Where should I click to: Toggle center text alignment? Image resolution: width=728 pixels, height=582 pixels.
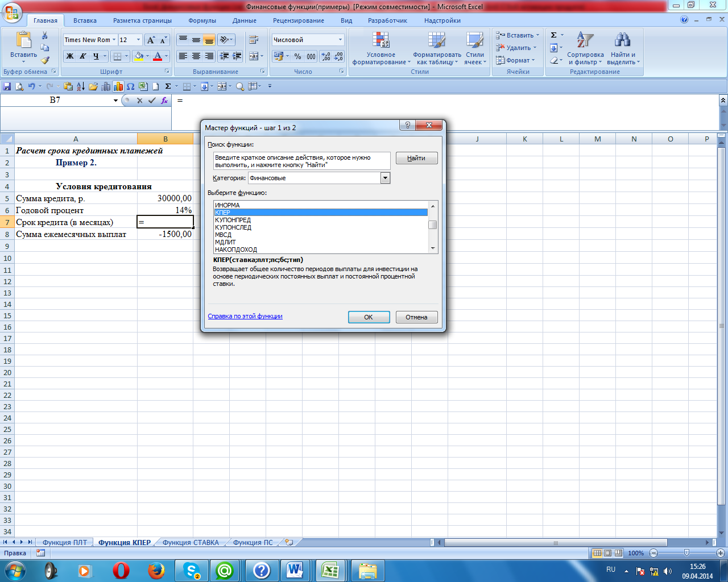[196, 56]
